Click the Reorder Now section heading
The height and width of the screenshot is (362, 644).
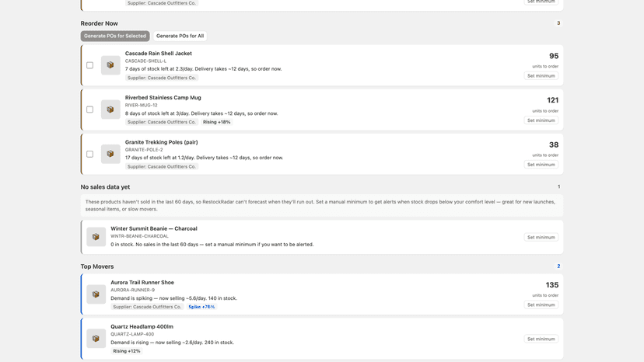pyautogui.click(x=99, y=23)
